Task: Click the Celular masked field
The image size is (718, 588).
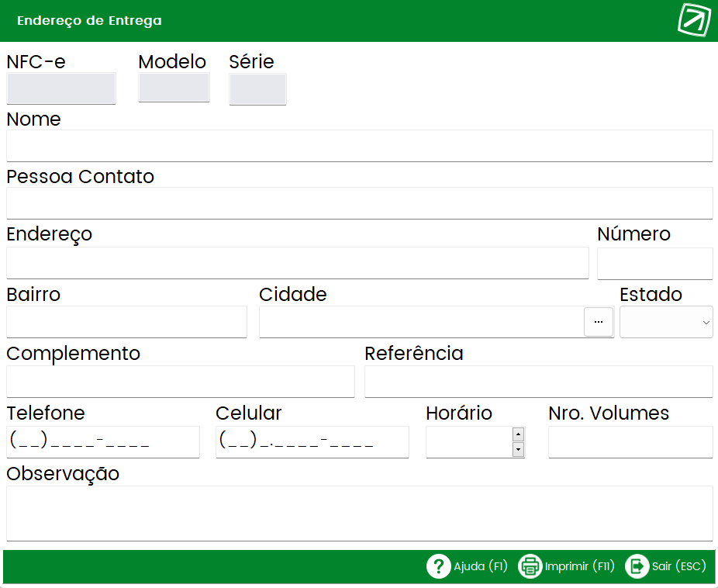Action: tap(312, 442)
